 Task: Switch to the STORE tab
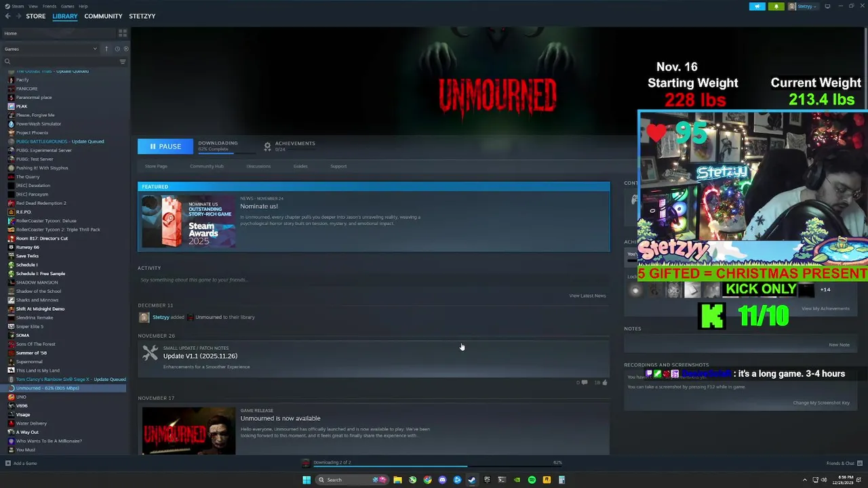(x=36, y=16)
